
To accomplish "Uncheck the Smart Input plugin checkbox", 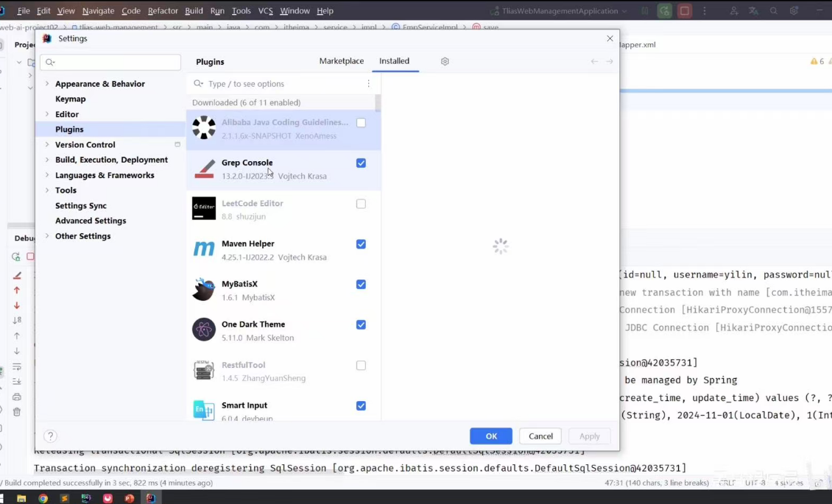I will coord(361,406).
